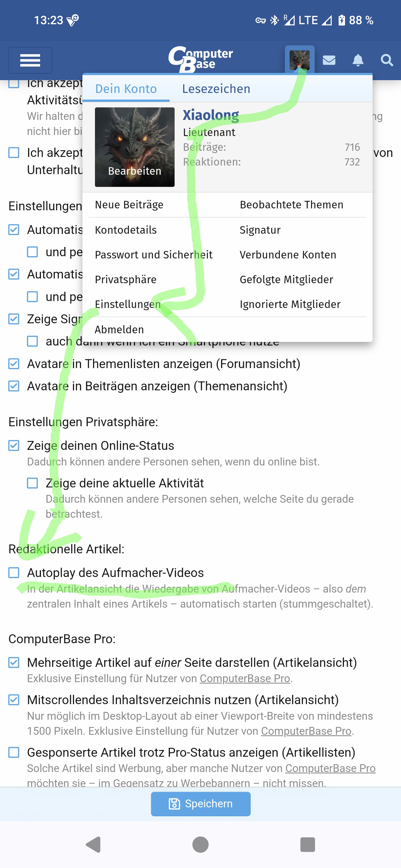Viewport: 401px width, 868px height.
Task: Tap Bearbeiten on dragon avatar thumbnail
Action: tap(135, 171)
